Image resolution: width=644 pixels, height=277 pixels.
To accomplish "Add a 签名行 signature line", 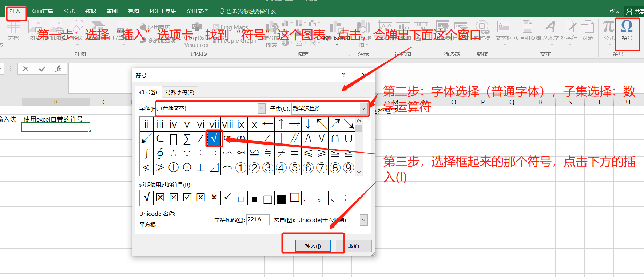I will click(569, 30).
